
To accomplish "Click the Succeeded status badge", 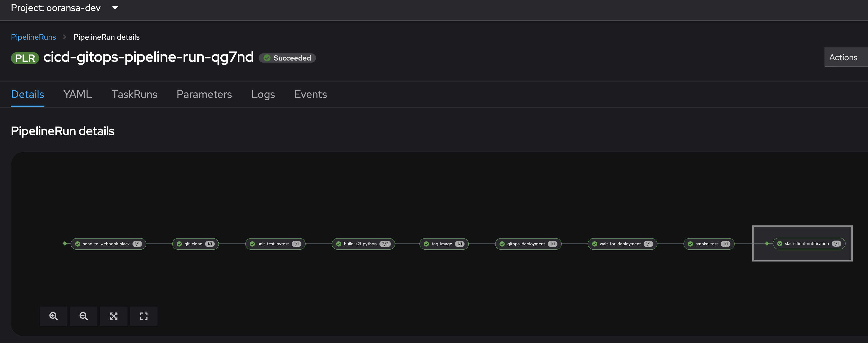I will (287, 58).
